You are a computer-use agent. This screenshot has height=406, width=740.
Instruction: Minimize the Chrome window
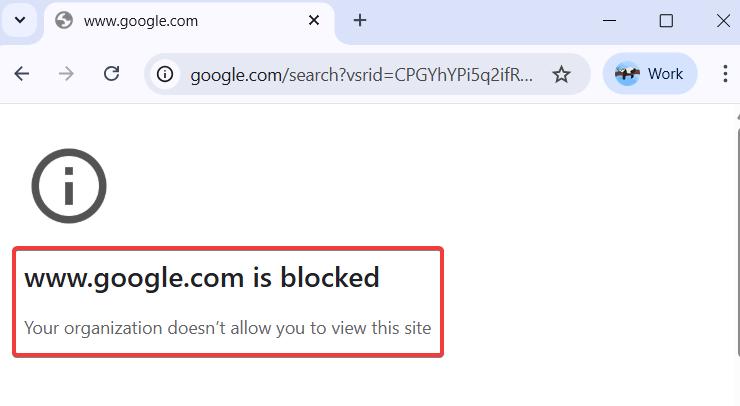tap(609, 21)
